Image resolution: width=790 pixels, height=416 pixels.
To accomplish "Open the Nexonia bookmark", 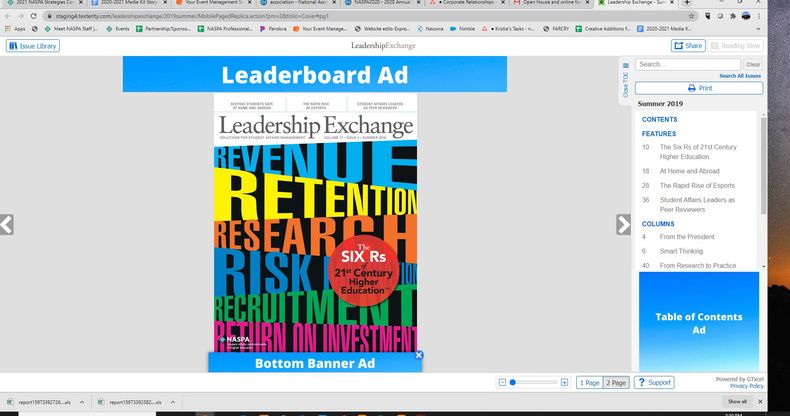I will click(x=430, y=29).
